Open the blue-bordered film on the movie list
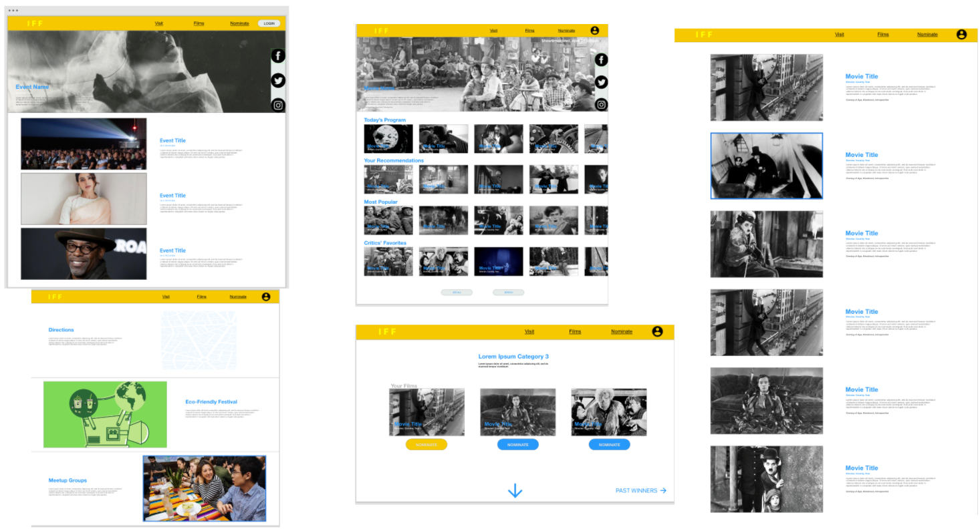Screen dimensions: 980x529 767,166
